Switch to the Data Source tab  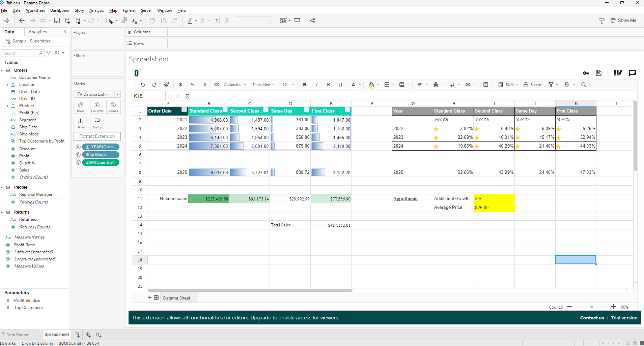[x=15, y=335]
